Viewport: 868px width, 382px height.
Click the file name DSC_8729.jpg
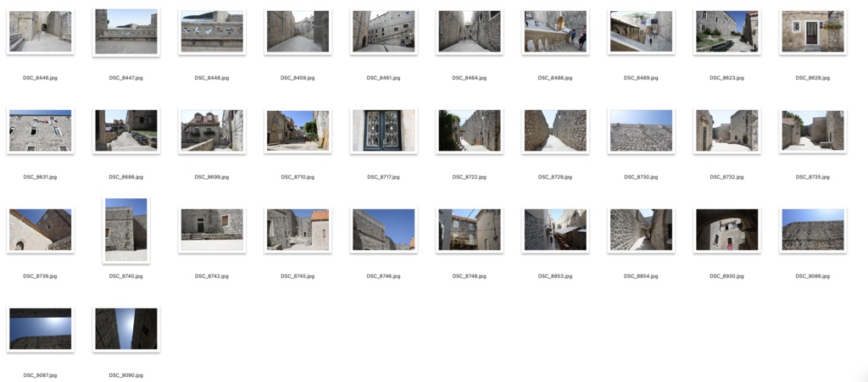click(555, 177)
